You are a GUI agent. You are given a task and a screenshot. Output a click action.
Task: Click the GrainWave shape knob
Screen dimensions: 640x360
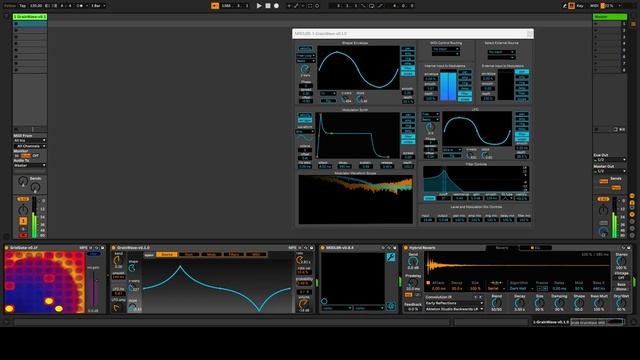133,268
